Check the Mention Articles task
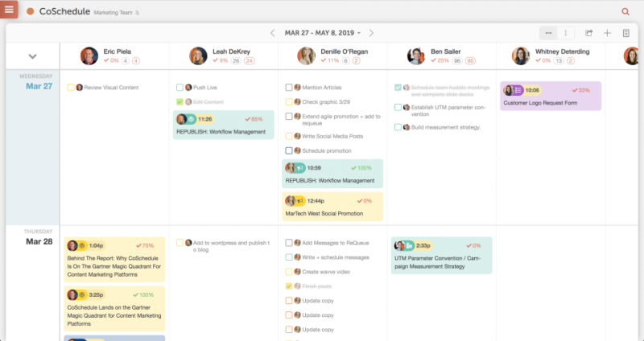644x341 pixels. tap(289, 88)
